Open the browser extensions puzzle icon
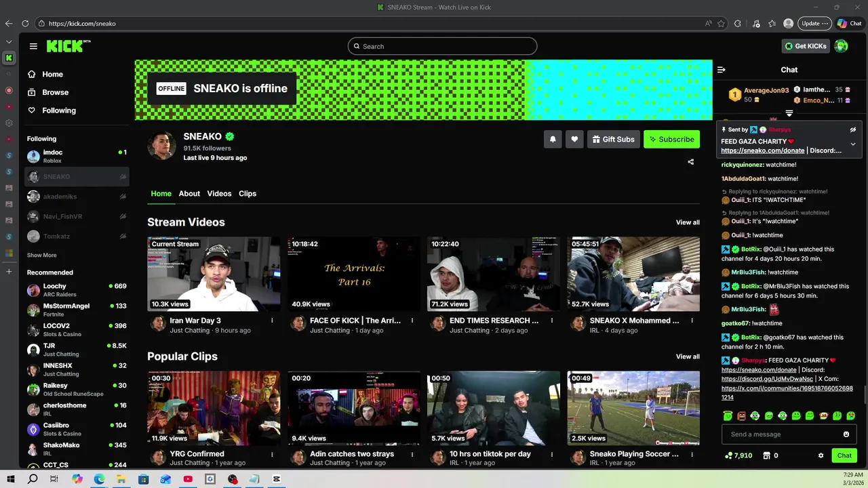Image resolution: width=868 pixels, height=488 pixels. coord(738,23)
